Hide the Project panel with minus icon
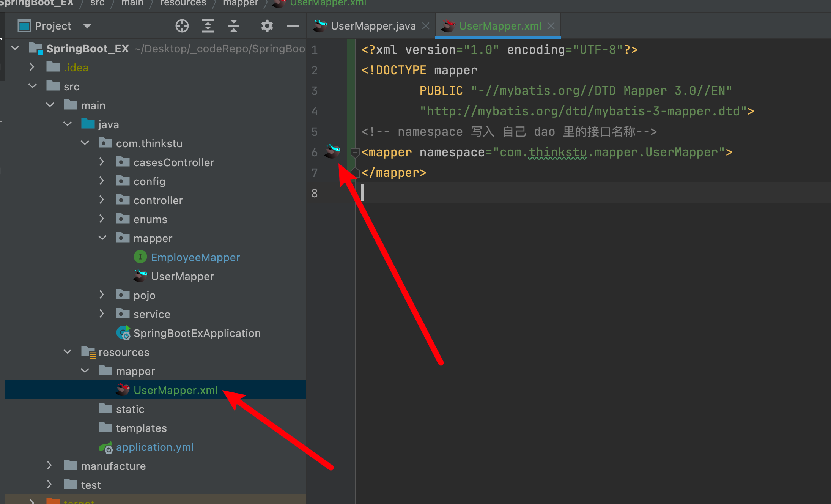 tap(293, 26)
